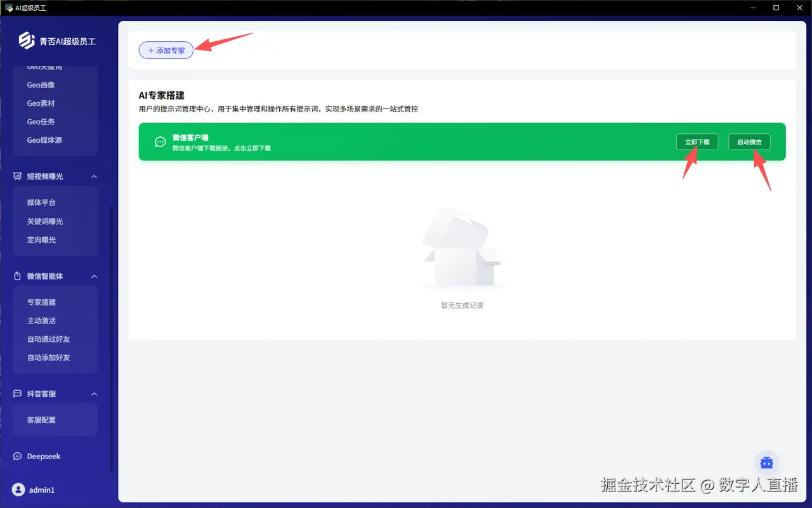
Task: Click the 短视频曝光 section icon
Action: (18, 176)
